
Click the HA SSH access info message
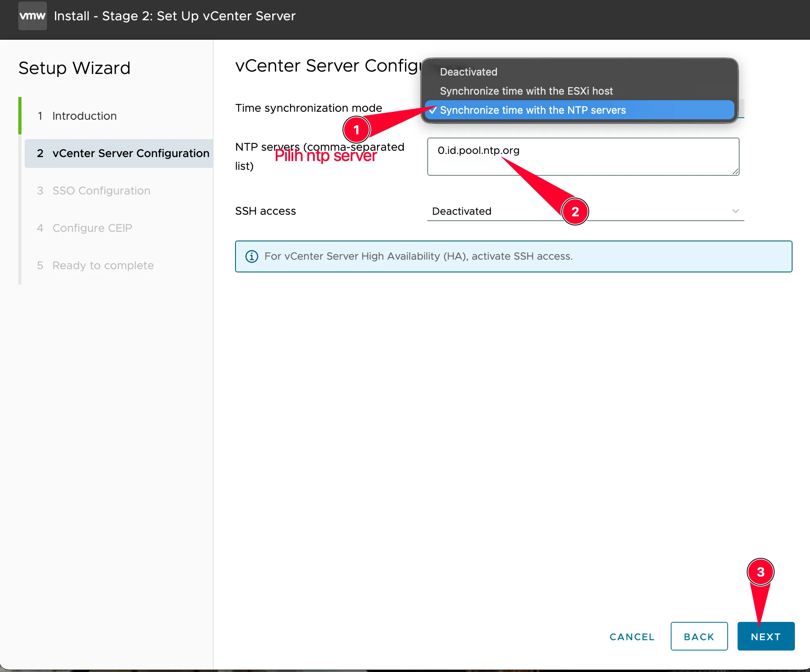coord(514,256)
